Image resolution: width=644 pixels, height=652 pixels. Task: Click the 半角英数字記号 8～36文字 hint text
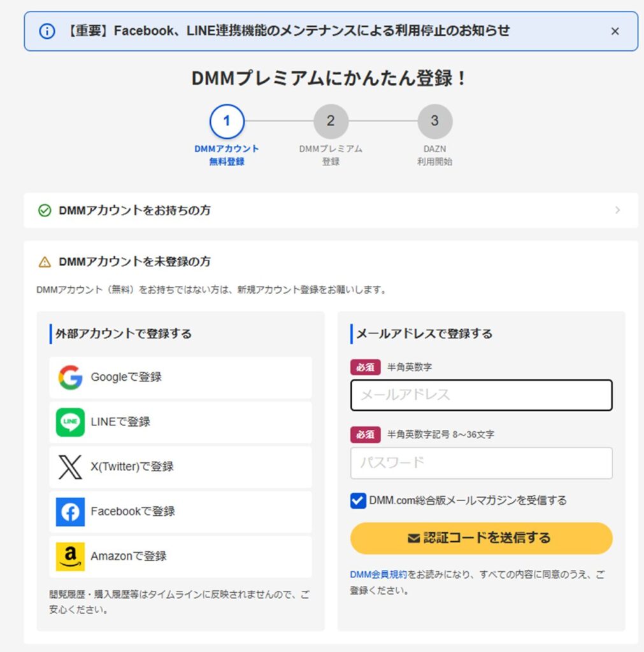click(x=441, y=434)
